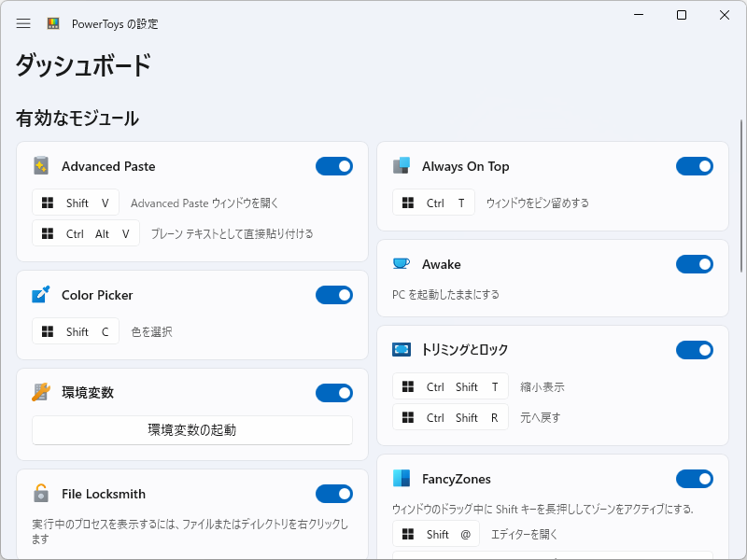The height and width of the screenshot is (560, 747).
Task: Click the Always On Top module icon
Action: click(x=403, y=166)
